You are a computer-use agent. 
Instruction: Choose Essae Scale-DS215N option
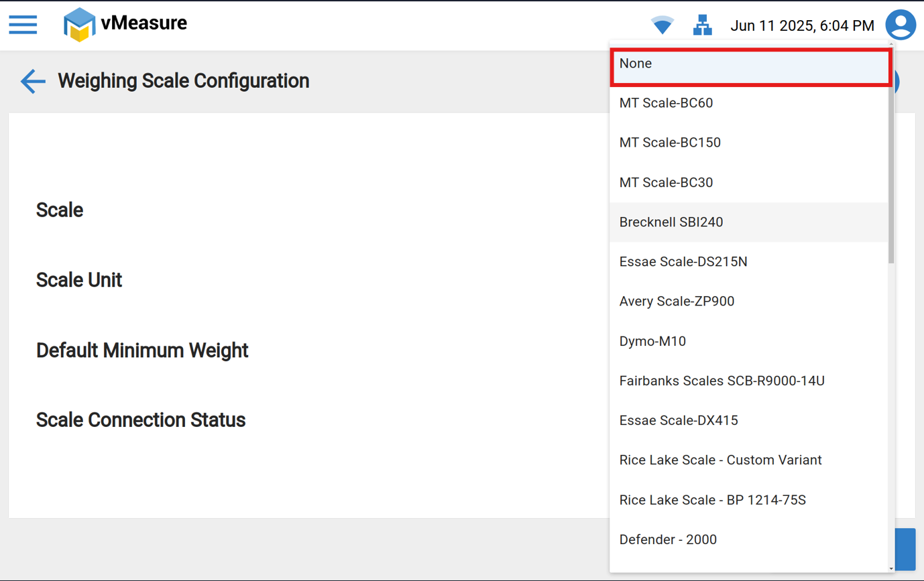pyautogui.click(x=748, y=261)
